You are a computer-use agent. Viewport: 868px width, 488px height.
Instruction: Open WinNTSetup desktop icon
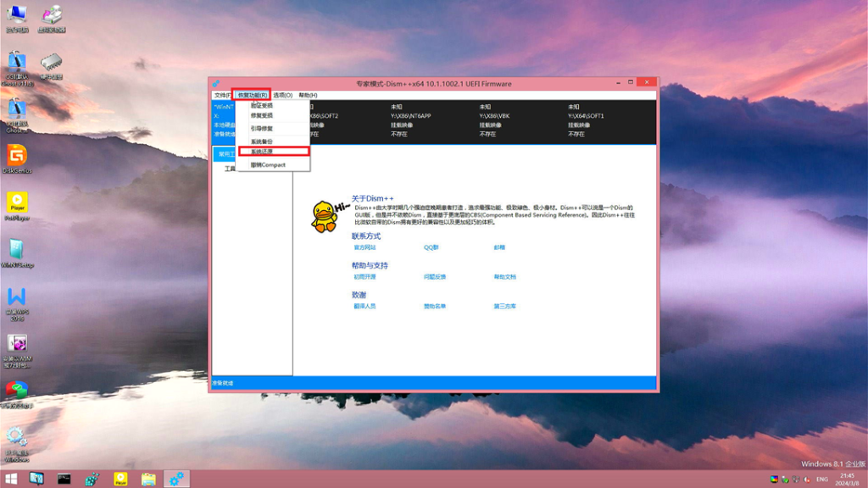tap(16, 250)
